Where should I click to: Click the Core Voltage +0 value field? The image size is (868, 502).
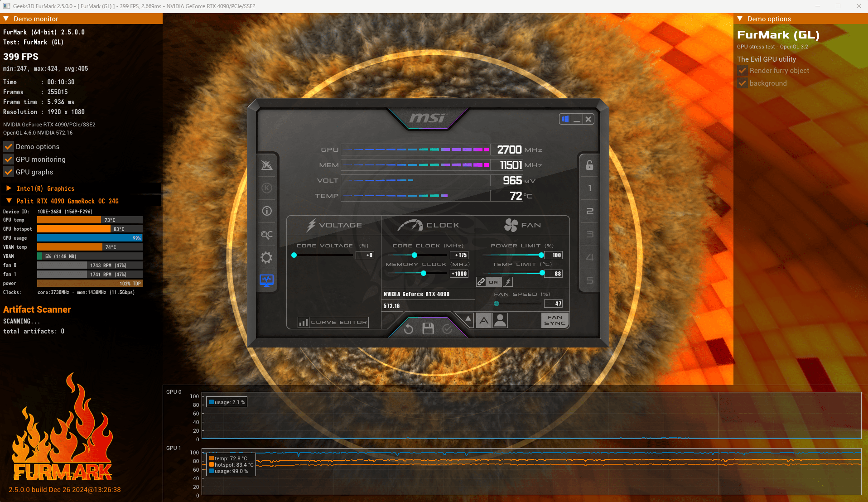pyautogui.click(x=365, y=255)
